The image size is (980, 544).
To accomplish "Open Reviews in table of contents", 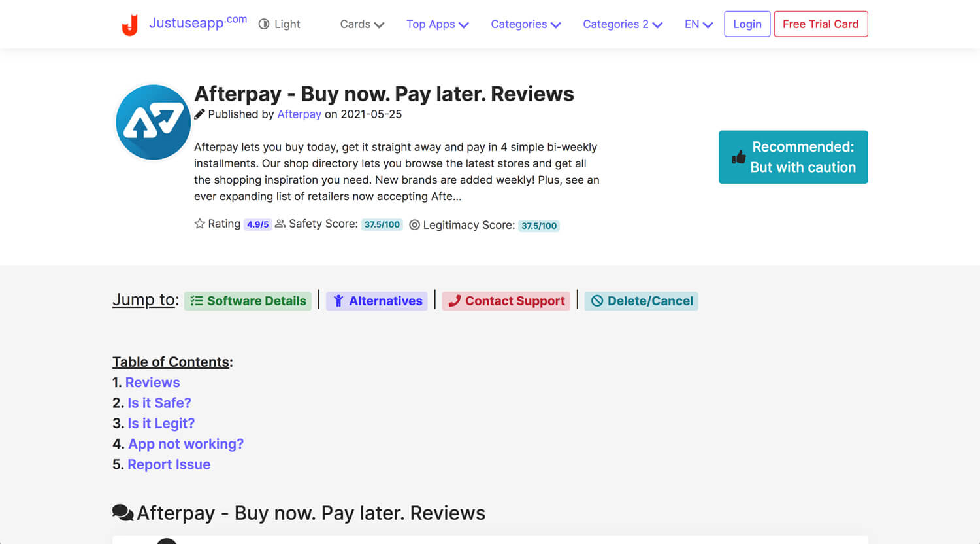I will [x=152, y=382].
